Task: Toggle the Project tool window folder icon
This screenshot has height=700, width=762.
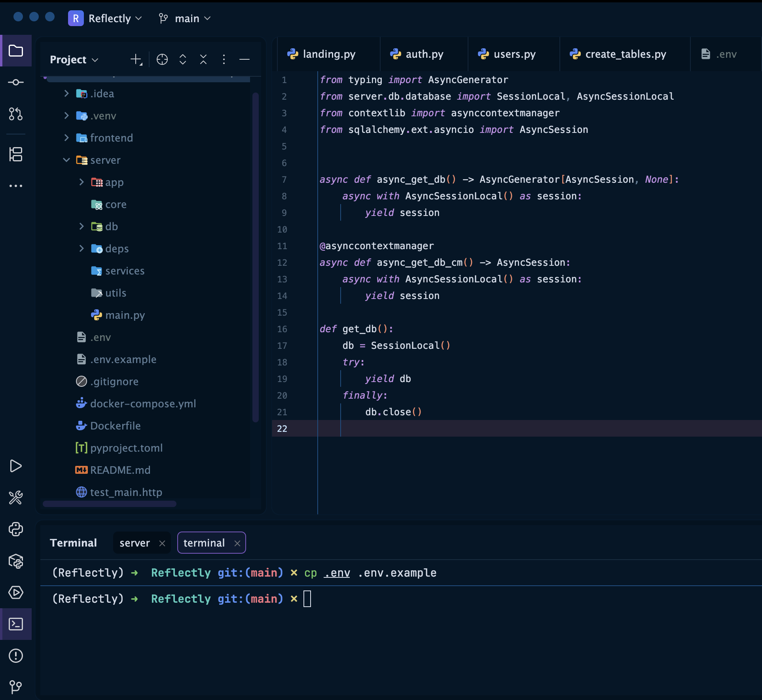Action: coord(16,51)
